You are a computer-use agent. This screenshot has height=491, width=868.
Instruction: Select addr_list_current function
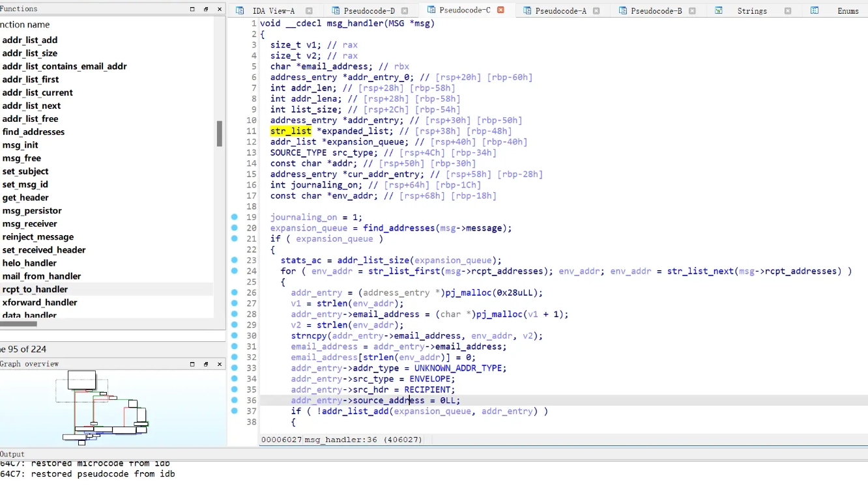[x=38, y=92]
